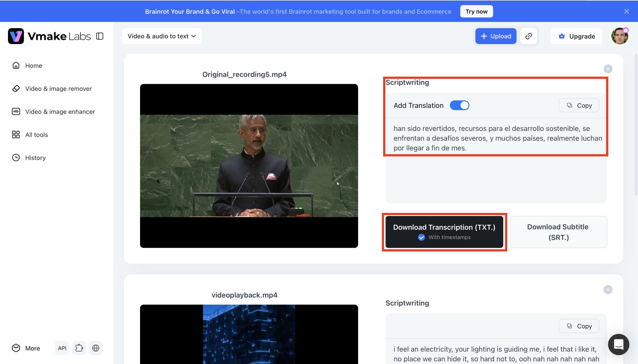Click Try now in banner

click(x=476, y=12)
